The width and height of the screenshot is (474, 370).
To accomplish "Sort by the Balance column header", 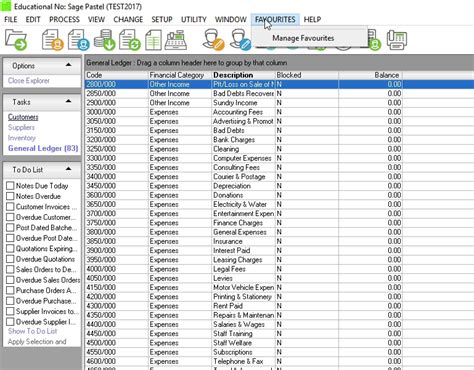I will pos(370,75).
